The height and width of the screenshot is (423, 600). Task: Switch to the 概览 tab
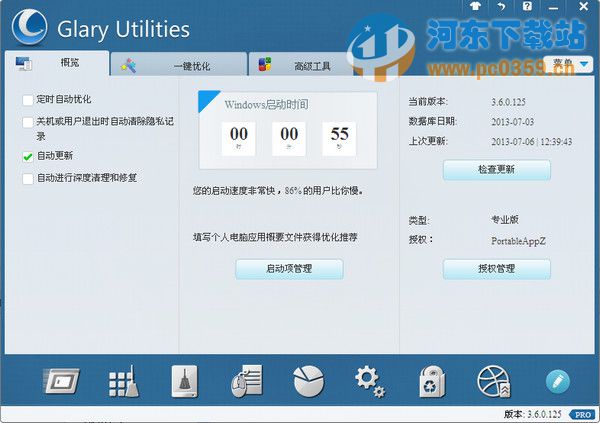pos(57,63)
